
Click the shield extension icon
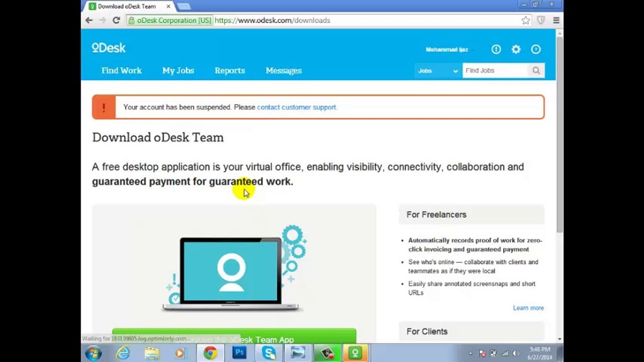pos(541,20)
